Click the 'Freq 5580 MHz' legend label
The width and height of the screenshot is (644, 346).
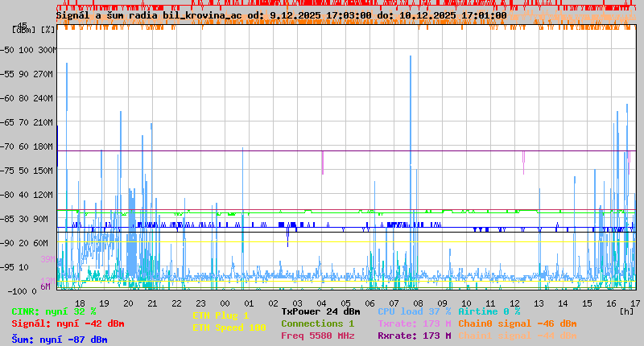pos(317,336)
